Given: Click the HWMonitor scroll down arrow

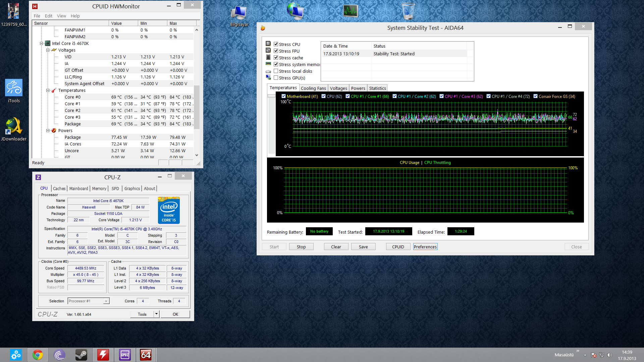Looking at the screenshot, I should pos(197,155).
